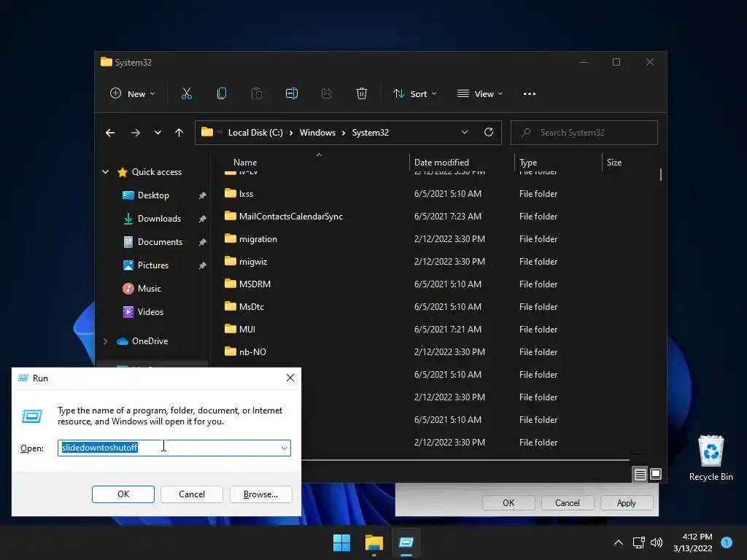This screenshot has width=747, height=560.
Task: Open the New dropdown menu
Action: (133, 94)
